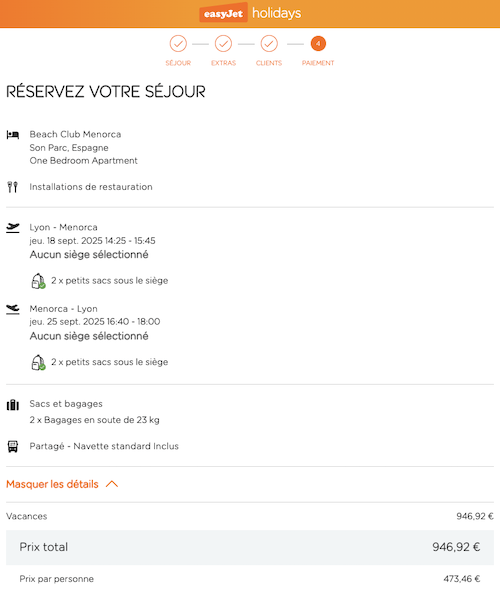Click the backpack icon under return flight
Image resolution: width=500 pixels, height=613 pixels.
tap(38, 362)
